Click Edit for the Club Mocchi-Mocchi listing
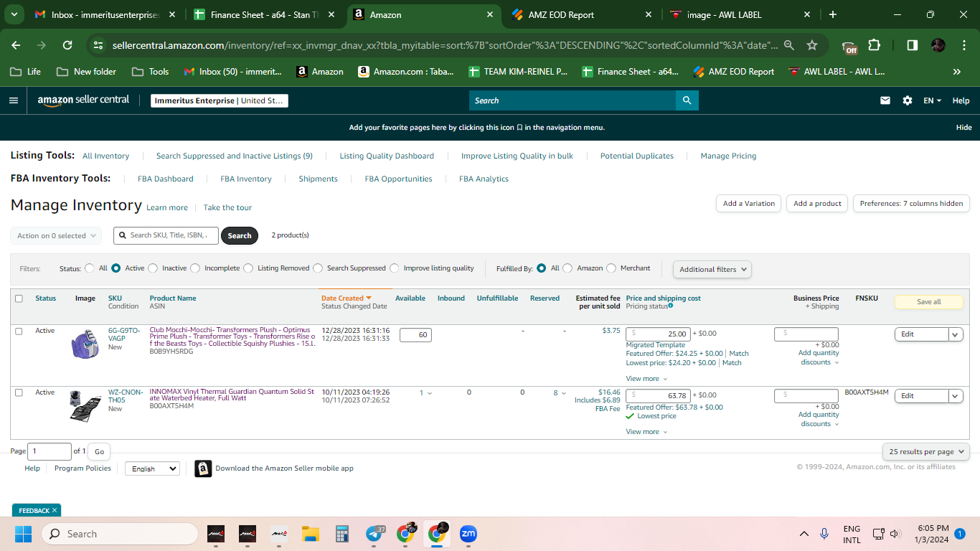Image resolution: width=980 pixels, height=551 pixels. 922,334
